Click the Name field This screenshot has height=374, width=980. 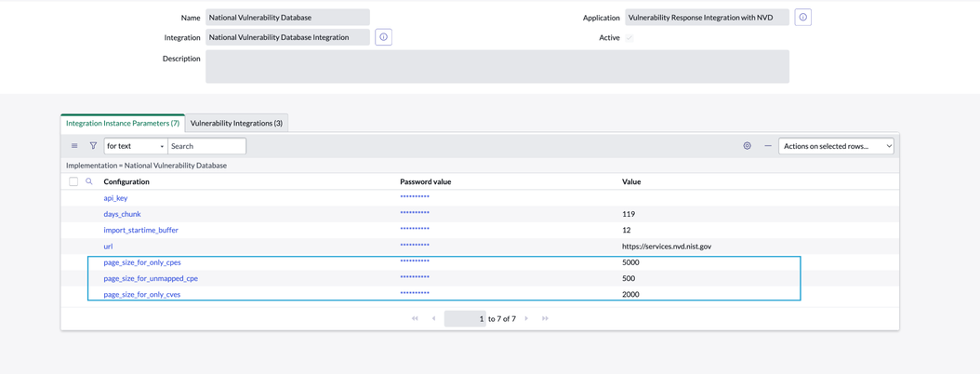[x=287, y=18]
